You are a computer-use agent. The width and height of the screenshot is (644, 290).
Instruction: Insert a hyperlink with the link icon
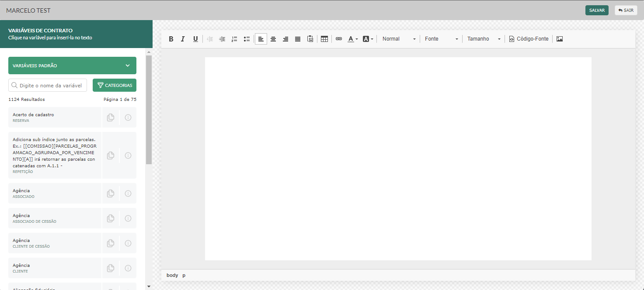[339, 39]
